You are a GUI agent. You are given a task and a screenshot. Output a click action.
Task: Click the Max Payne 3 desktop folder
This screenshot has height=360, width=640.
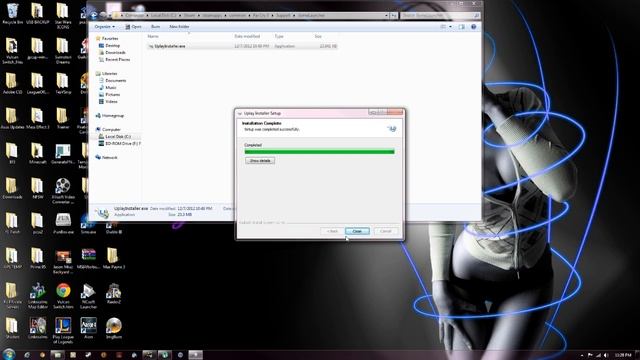113,258
